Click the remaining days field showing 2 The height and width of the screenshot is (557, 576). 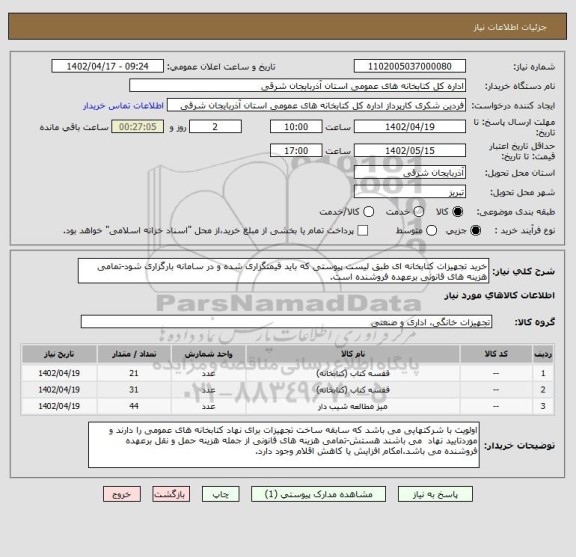point(215,127)
